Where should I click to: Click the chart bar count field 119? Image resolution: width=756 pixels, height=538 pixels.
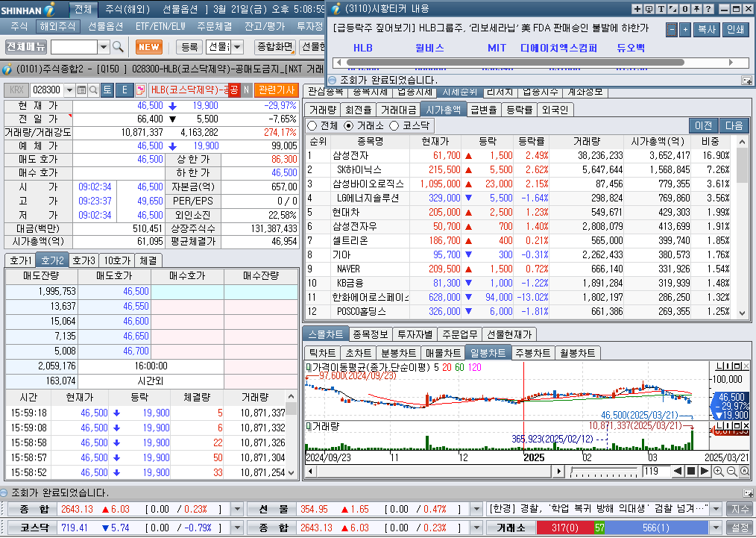coord(655,471)
